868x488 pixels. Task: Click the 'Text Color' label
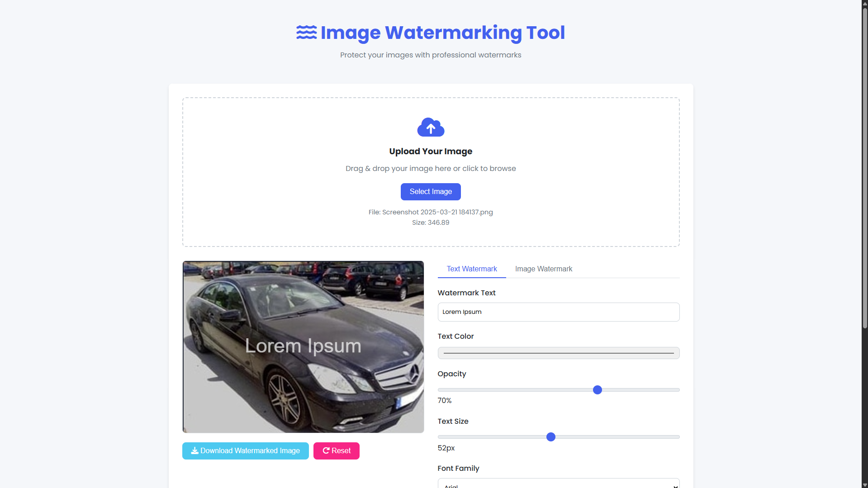coord(456,336)
